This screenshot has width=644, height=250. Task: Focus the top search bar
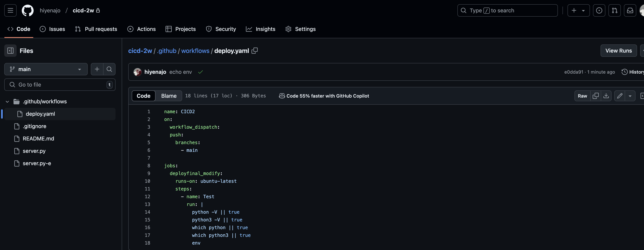point(507,10)
